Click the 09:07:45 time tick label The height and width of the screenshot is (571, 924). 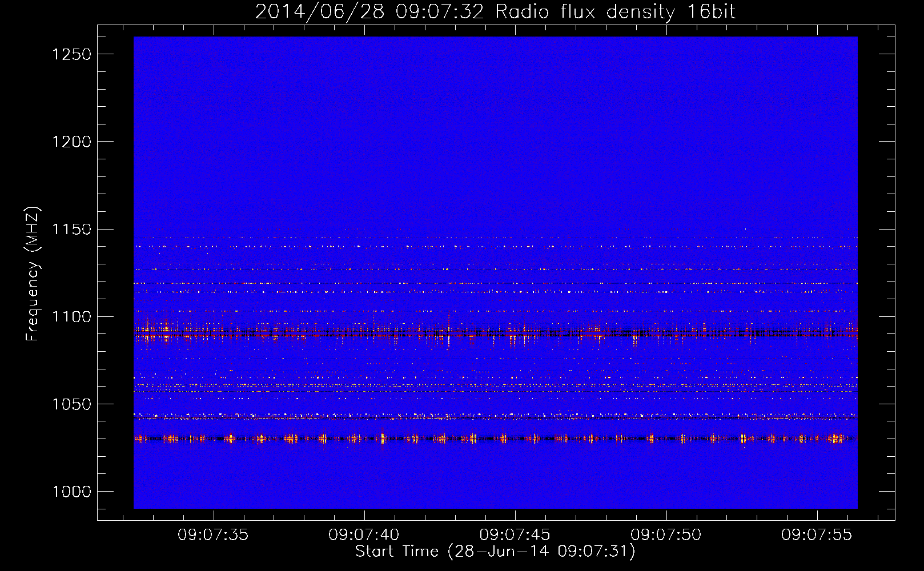click(515, 535)
